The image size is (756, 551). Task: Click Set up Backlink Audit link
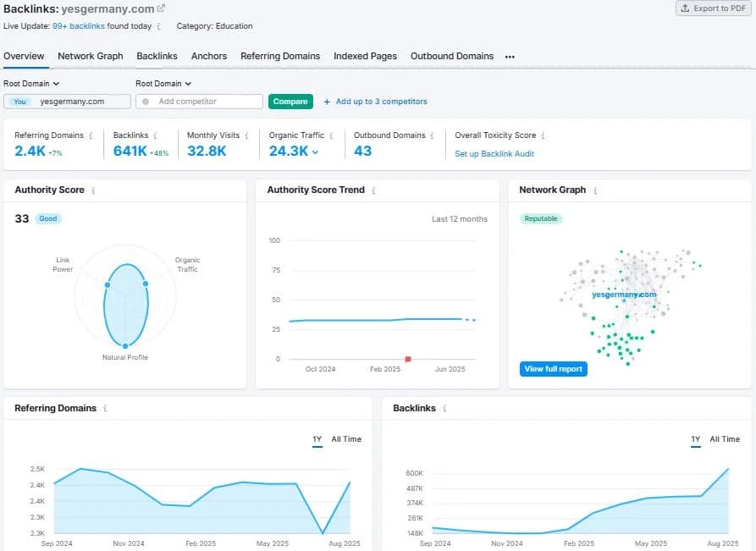494,154
